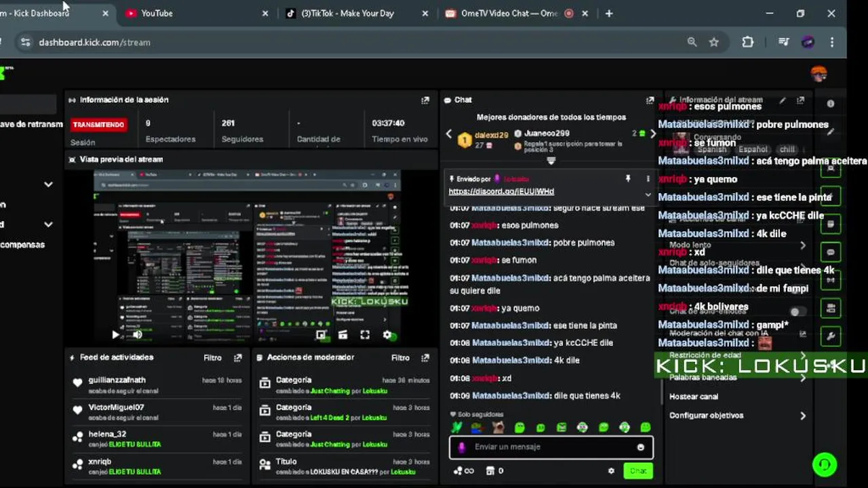Expand second left sidebar chevron section

[x=48, y=224]
